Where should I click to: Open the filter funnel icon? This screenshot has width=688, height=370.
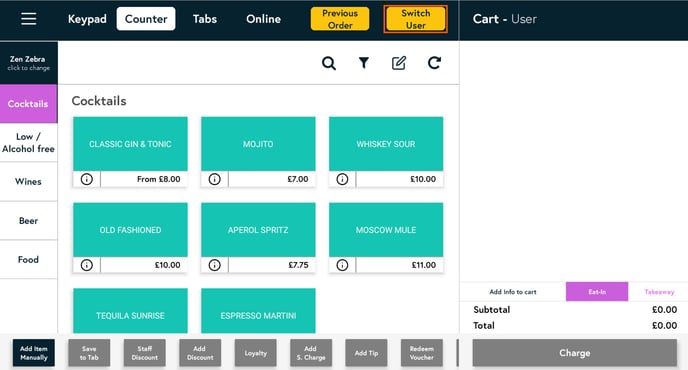[364, 63]
